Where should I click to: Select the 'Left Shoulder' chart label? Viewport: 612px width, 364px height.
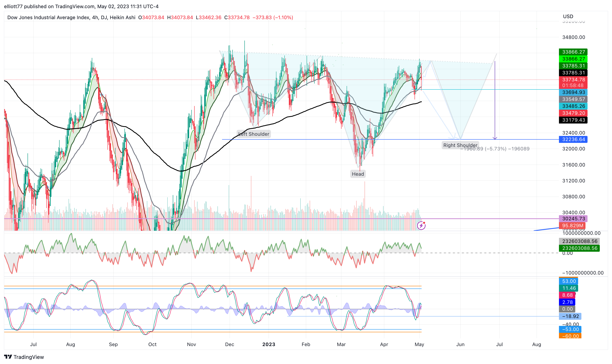pos(254,134)
